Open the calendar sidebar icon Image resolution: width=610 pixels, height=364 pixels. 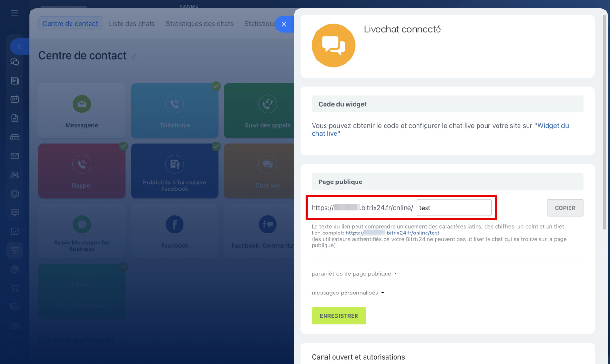[x=15, y=100]
